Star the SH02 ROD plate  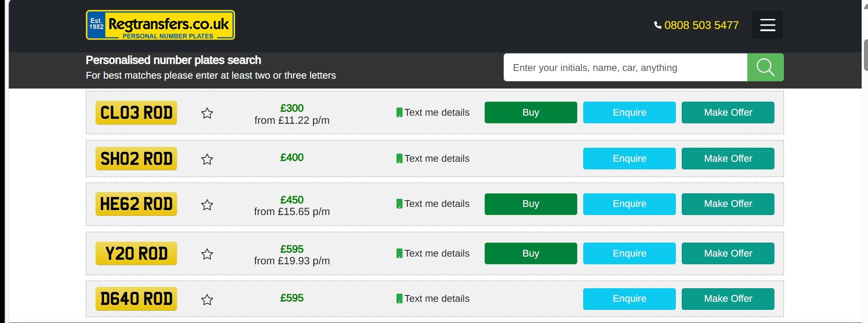207,159
